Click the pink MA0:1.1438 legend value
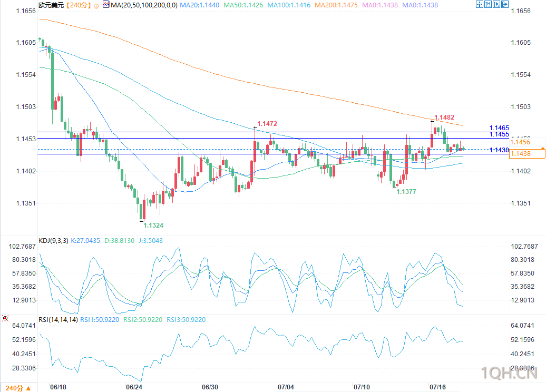Viewport: 546px width, 392px height. pos(380,5)
